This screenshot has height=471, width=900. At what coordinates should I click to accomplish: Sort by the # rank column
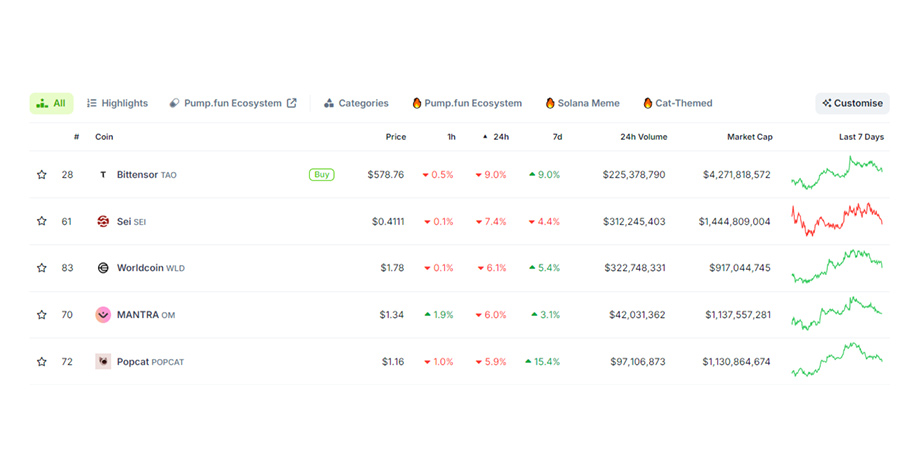pyautogui.click(x=76, y=137)
